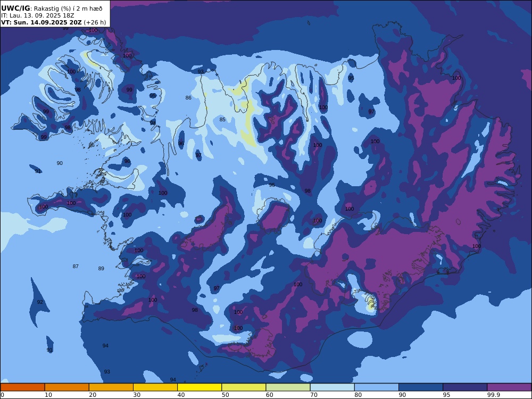Image resolution: width=532 pixels, height=399 pixels.
Task: Click the '85' humidity value on the map
Action: [222, 119]
